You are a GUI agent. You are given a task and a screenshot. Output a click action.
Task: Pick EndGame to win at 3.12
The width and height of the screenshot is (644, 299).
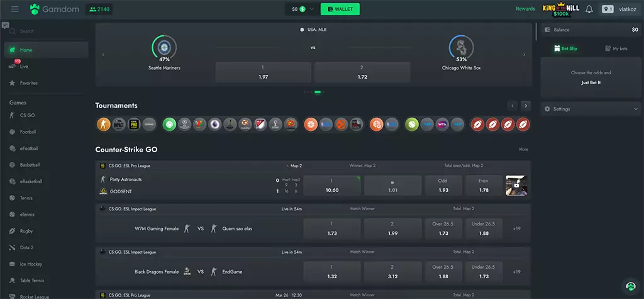coord(392,271)
